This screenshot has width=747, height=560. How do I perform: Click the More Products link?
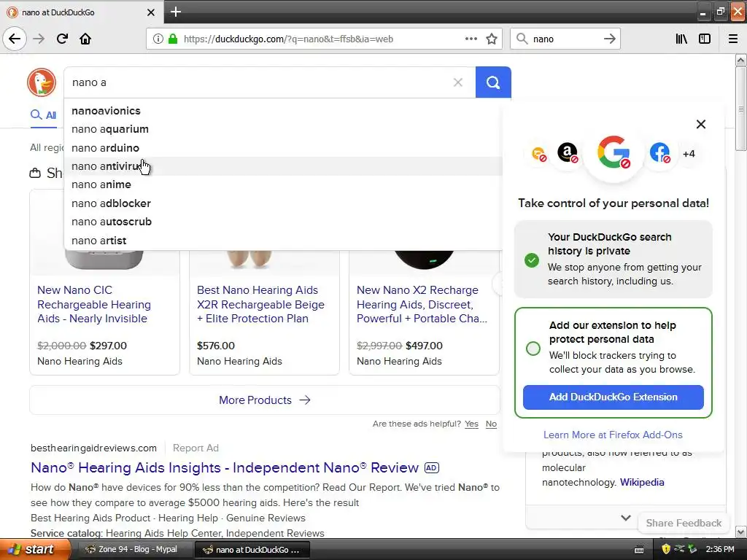tap(264, 400)
